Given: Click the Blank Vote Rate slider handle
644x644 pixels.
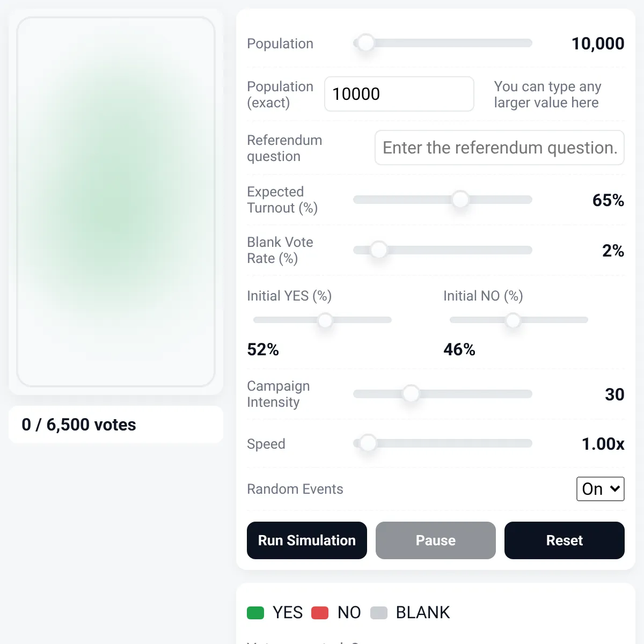Looking at the screenshot, I should tap(379, 250).
